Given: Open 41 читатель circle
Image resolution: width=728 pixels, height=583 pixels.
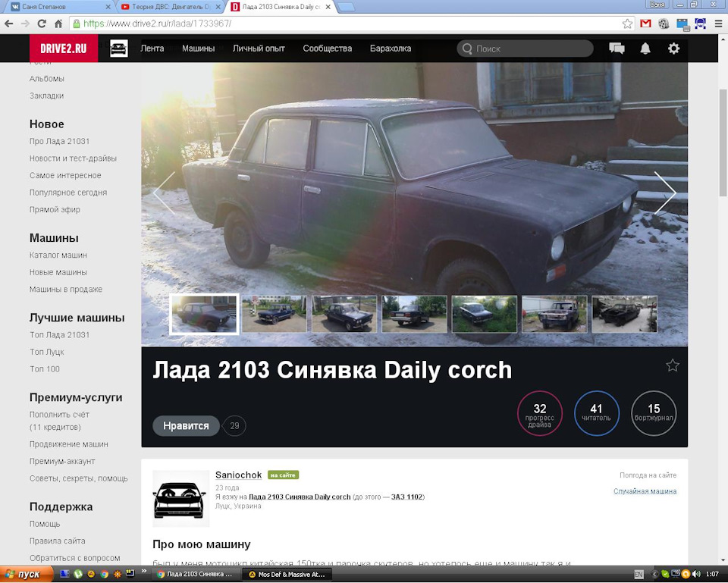Looking at the screenshot, I should click(x=596, y=413).
